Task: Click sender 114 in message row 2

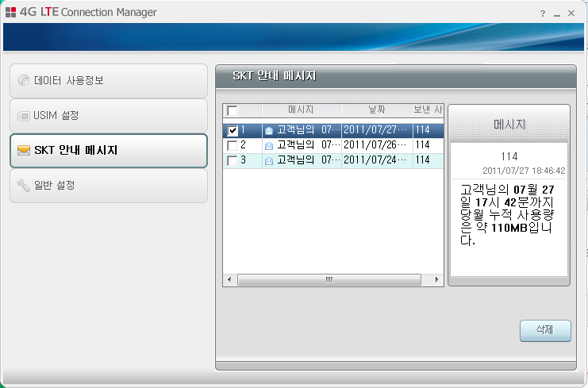Action: 423,145
